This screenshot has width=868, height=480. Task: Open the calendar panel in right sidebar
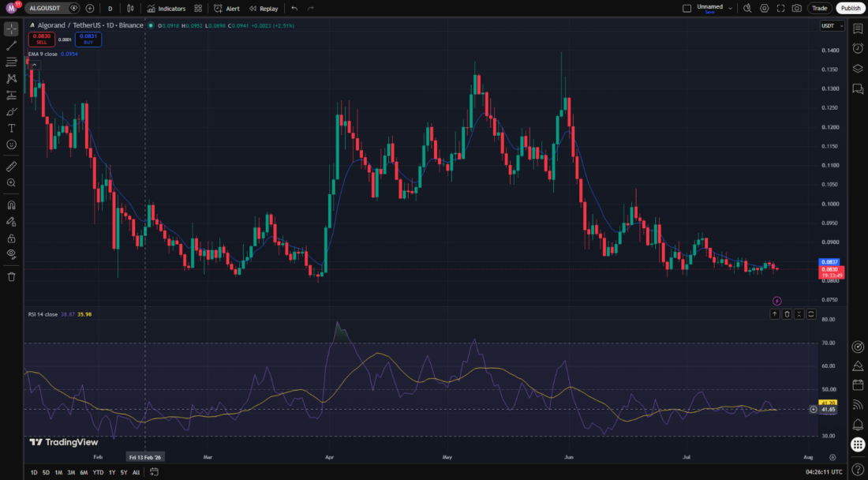click(x=858, y=384)
